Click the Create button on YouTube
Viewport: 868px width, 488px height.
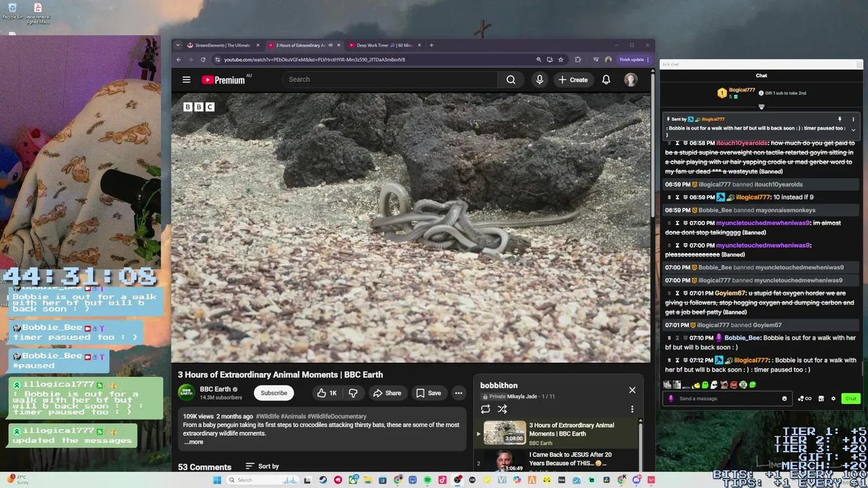click(x=572, y=79)
